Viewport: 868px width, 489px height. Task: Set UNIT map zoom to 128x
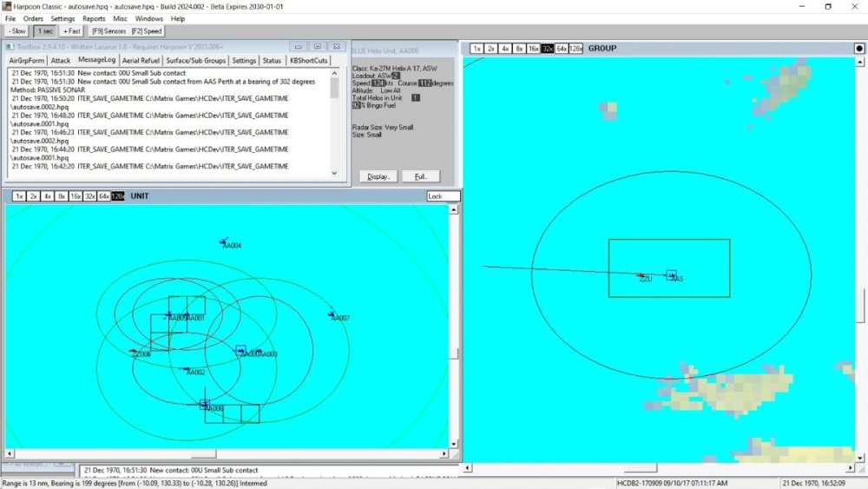click(118, 196)
